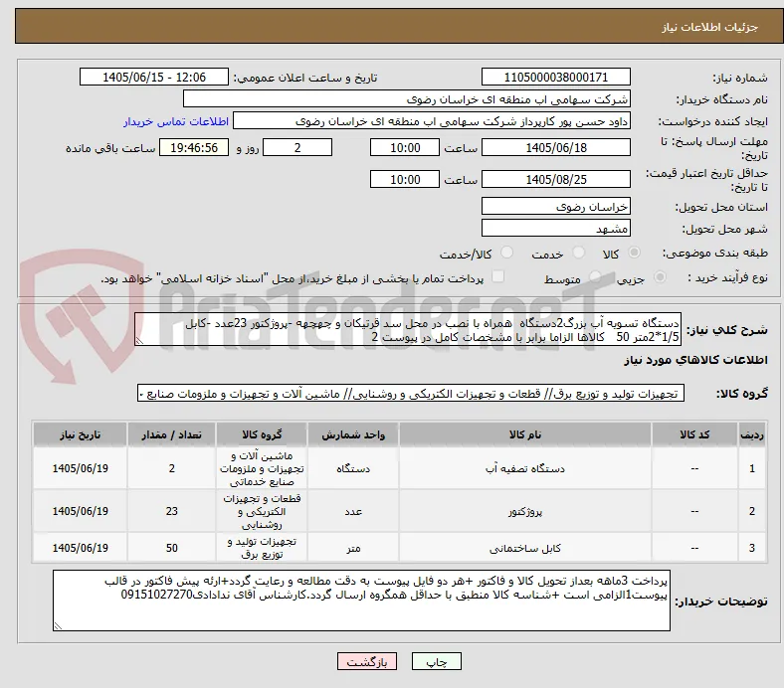Click the price validity date 1405/08/25
This screenshot has height=688, width=784.
point(555,179)
